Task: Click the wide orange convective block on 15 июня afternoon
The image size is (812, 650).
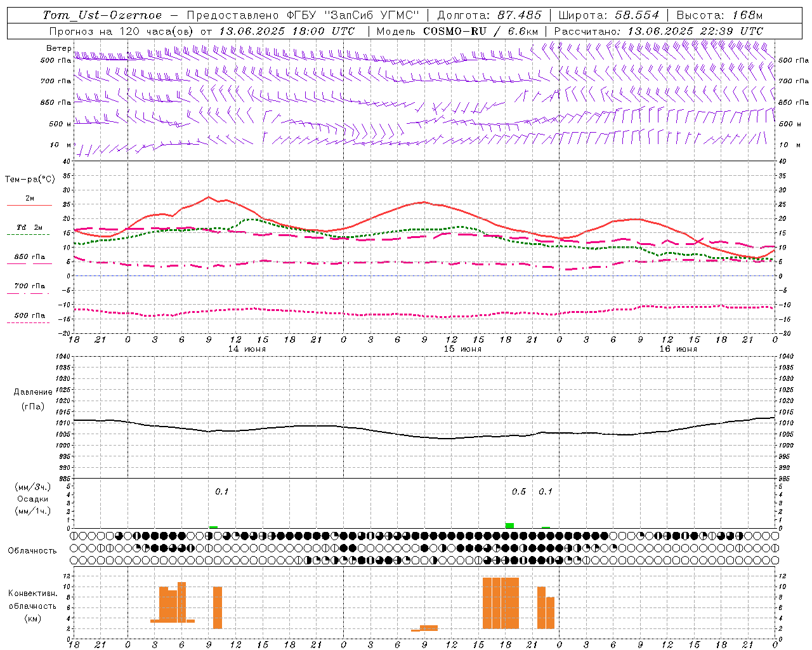Action: [501, 603]
